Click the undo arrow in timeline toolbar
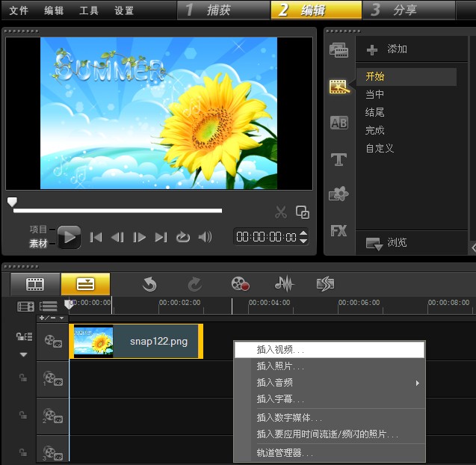 149,283
